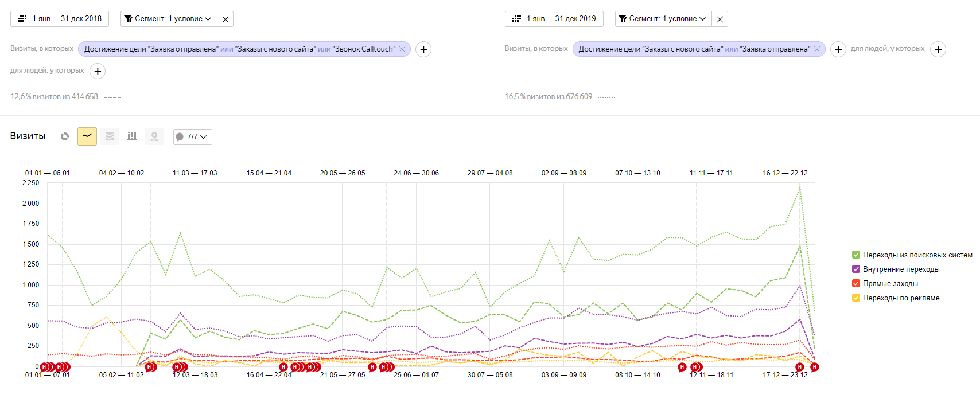Remove the 2018 segment with X button
Screen dimensions: 980x418
(x=225, y=19)
